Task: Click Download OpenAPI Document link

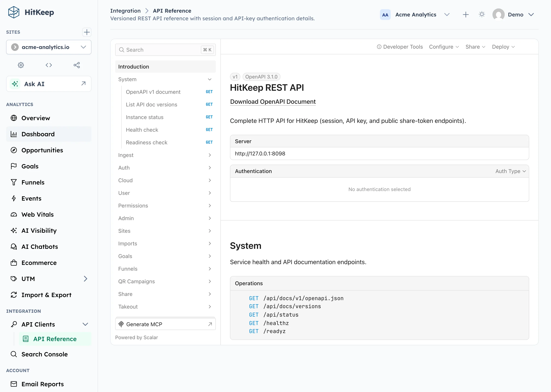Action: coord(273,102)
